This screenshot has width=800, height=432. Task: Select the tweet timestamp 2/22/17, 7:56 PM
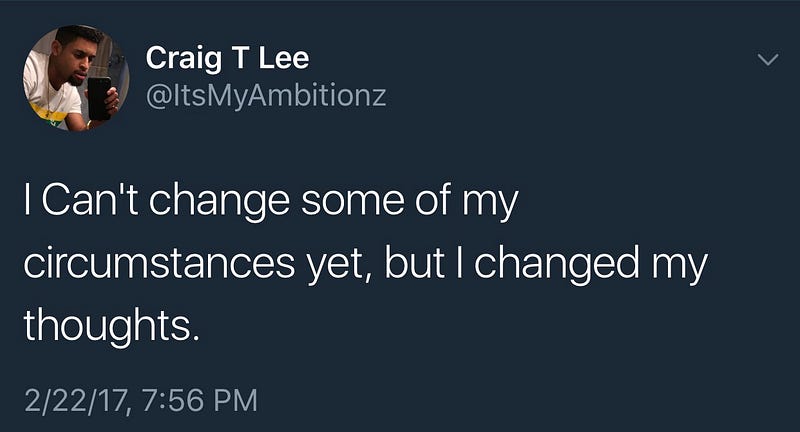pos(141,400)
